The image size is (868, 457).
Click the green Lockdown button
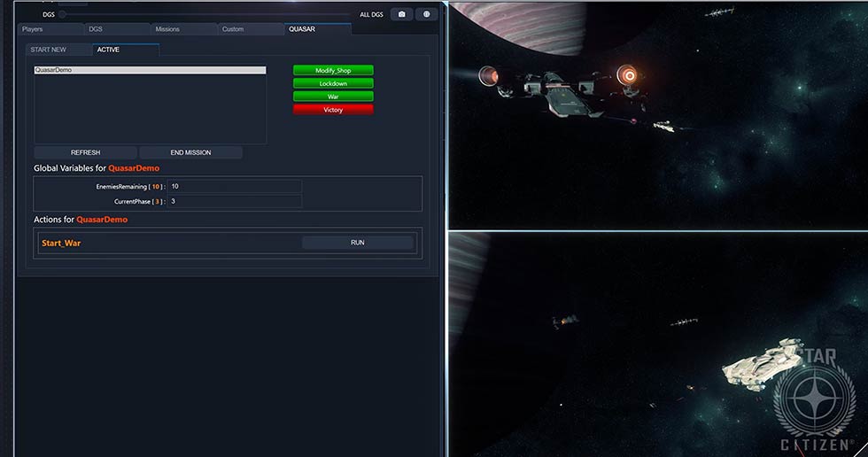pyautogui.click(x=333, y=83)
